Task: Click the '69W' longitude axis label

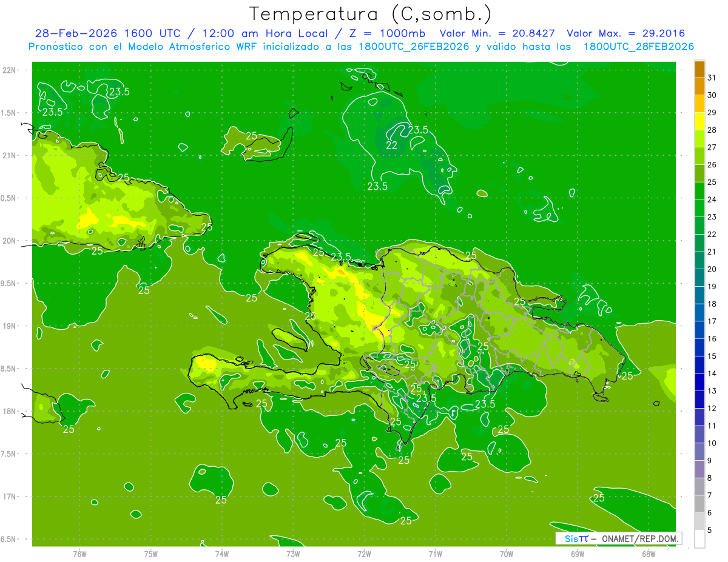Action: [578, 554]
